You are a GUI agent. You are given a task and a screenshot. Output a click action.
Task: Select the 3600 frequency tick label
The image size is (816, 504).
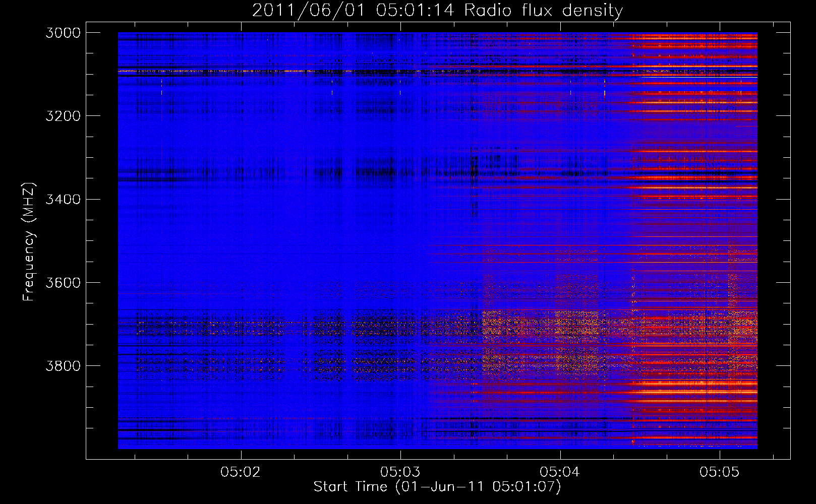63,282
